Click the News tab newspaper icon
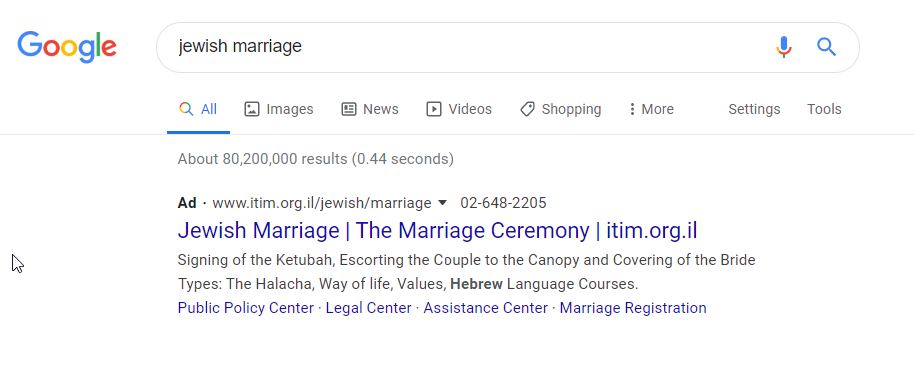The width and height of the screenshot is (914, 378). coord(349,109)
